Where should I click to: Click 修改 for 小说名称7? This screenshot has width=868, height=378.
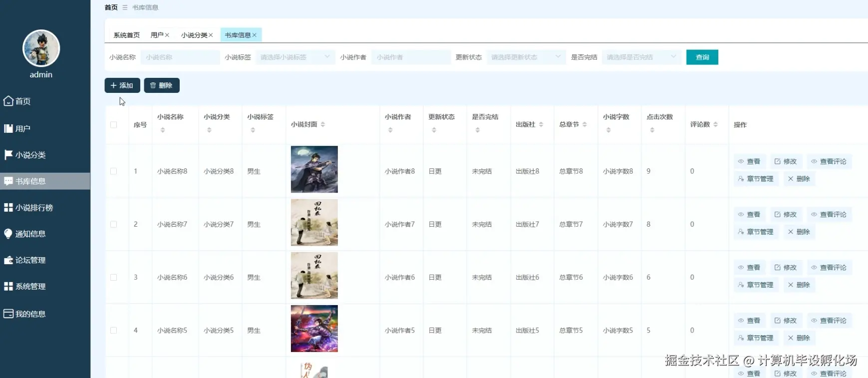point(786,214)
